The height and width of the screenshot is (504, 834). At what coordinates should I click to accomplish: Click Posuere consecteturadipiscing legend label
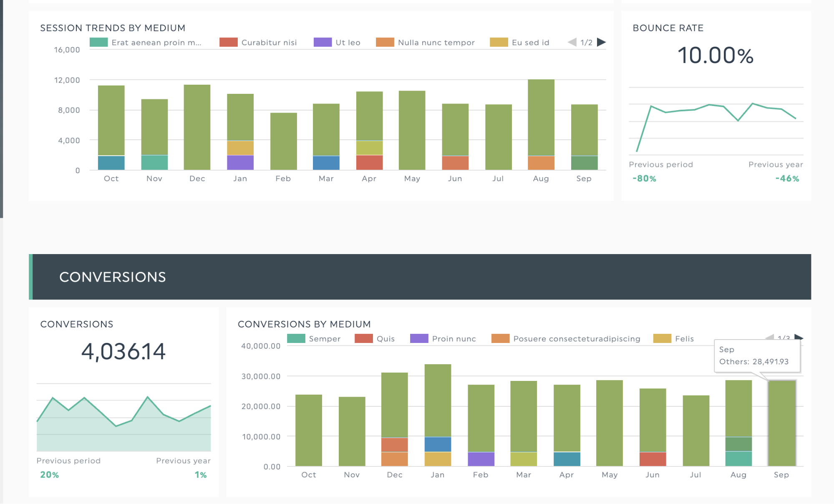point(577,339)
